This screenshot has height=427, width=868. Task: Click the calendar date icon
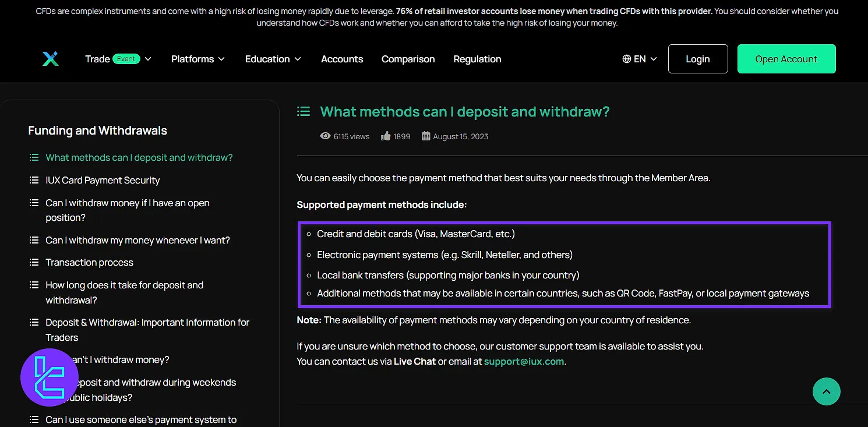click(426, 136)
